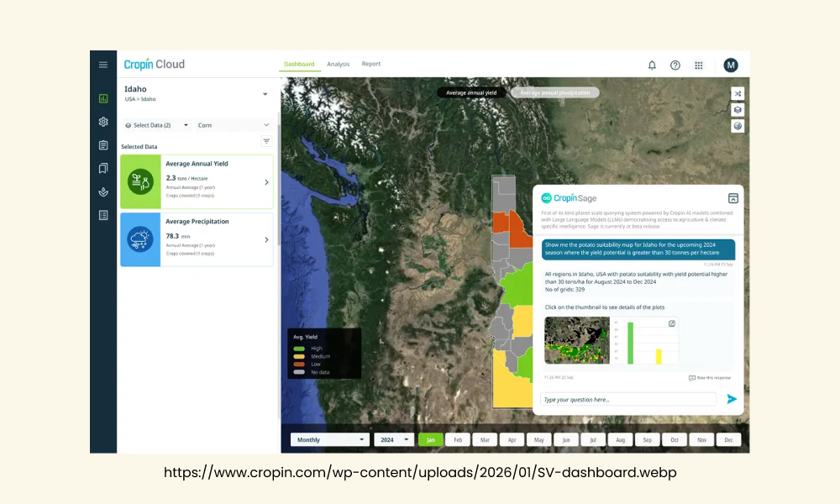Expand the Average Precipitation card arrow
The width and height of the screenshot is (840, 504).
266,240
